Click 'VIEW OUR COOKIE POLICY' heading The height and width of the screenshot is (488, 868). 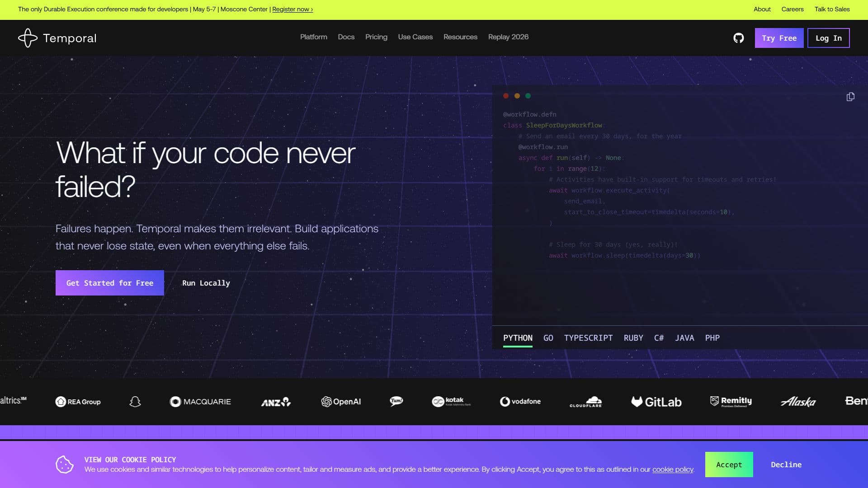130,460
